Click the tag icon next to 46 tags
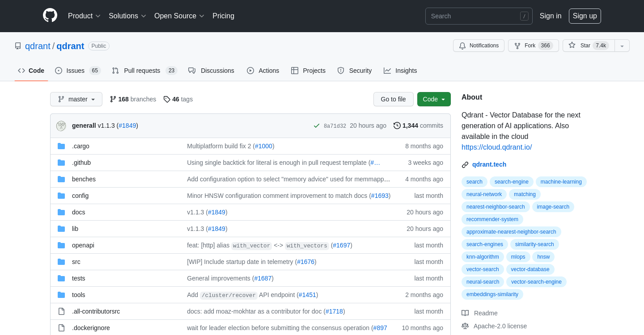Viewport: 644px width, 335px height. tap(167, 99)
